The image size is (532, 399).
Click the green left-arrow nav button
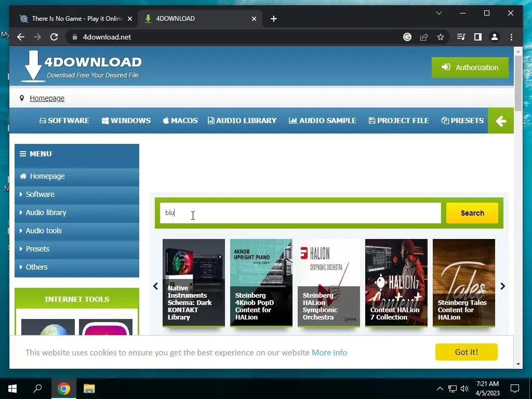click(501, 121)
